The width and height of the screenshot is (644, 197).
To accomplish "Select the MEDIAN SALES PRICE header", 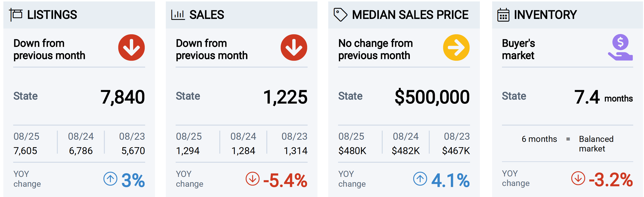I will pyautogui.click(x=404, y=15).
